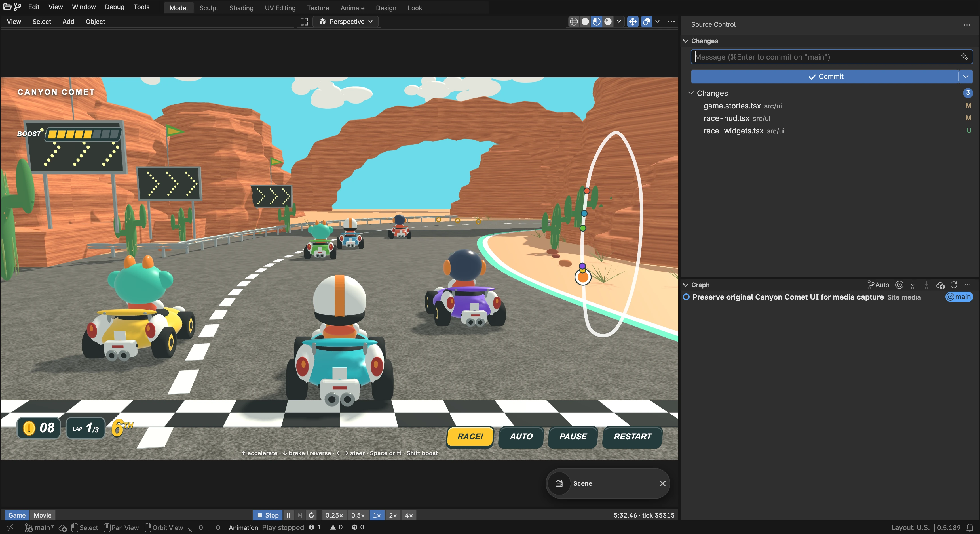Viewport: 980px width, 534px height.
Task: Open shading options dropdown arrow
Action: coord(619,22)
